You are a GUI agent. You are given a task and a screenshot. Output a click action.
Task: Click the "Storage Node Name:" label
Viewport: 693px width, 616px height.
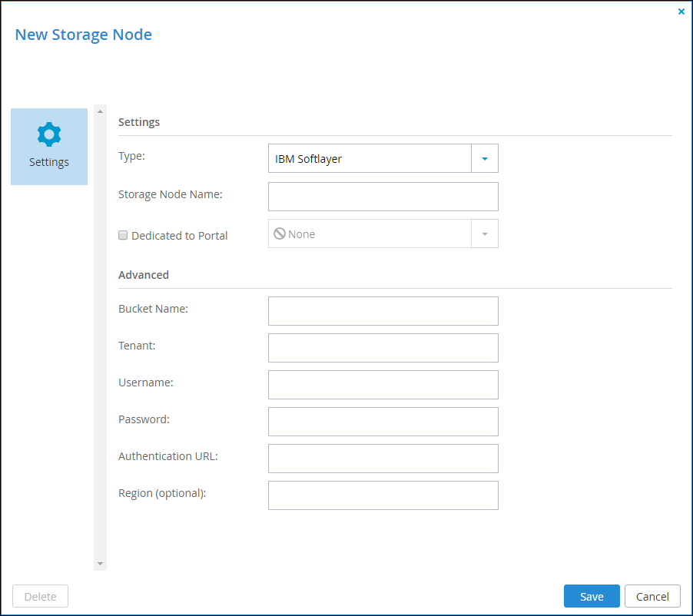(170, 194)
